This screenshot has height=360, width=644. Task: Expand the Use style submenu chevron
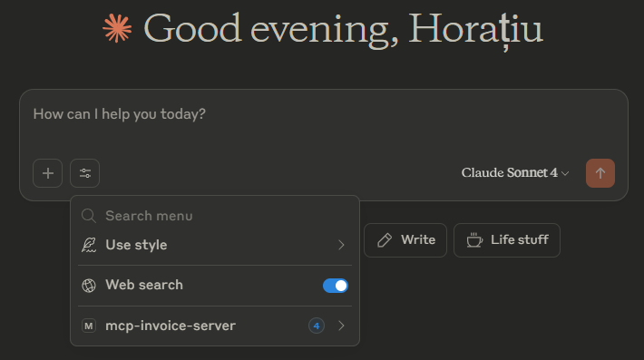click(341, 245)
